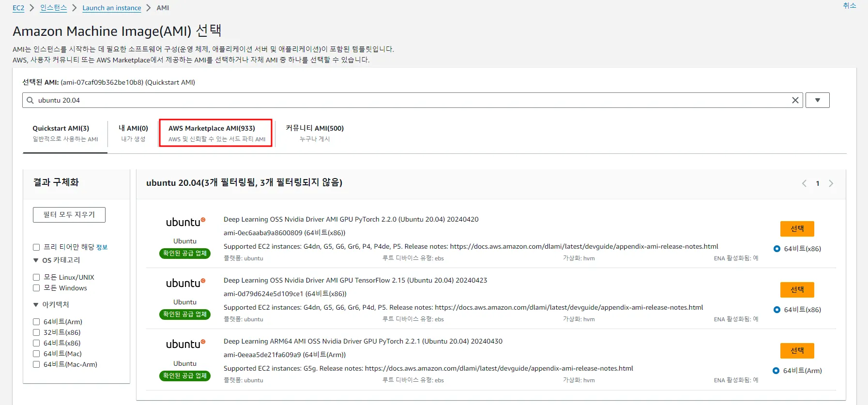Screen dimensions: 868x405
Task: Enable the 64비트(Arm) architecture filter
Action: tap(36, 322)
